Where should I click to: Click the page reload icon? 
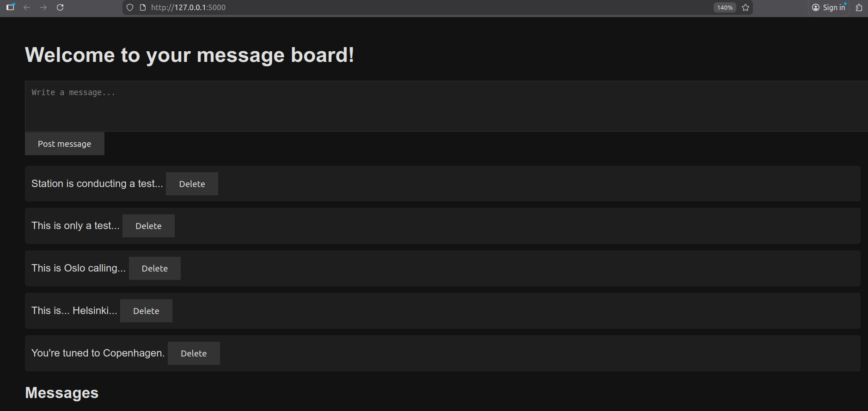click(x=61, y=7)
